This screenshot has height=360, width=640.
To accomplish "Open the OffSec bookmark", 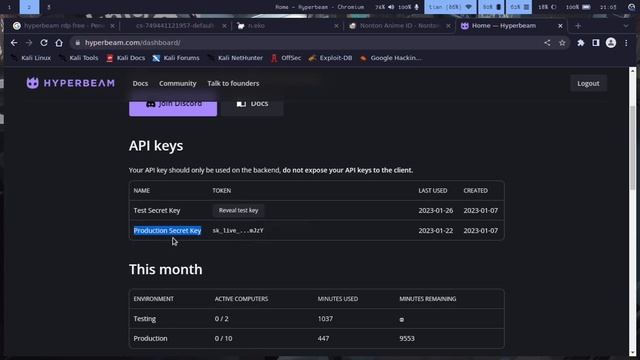I will click(286, 58).
